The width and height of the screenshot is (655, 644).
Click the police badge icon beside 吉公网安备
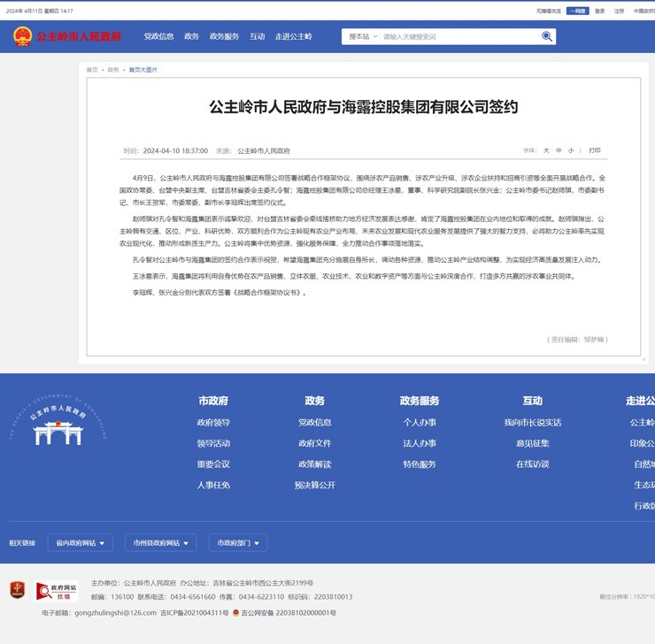point(235,612)
